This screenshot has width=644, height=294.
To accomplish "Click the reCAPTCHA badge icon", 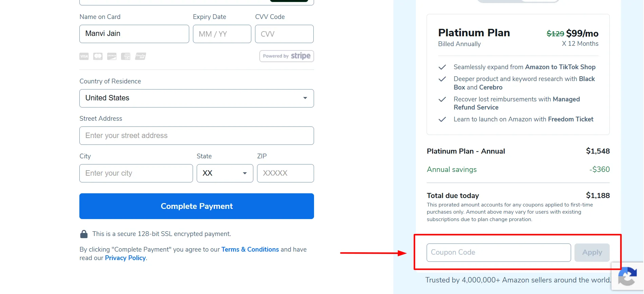I will click(x=627, y=276).
